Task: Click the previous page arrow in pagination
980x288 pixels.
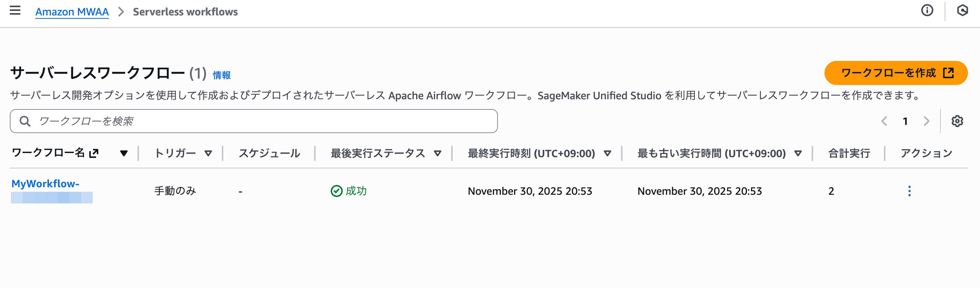Action: pyautogui.click(x=884, y=121)
